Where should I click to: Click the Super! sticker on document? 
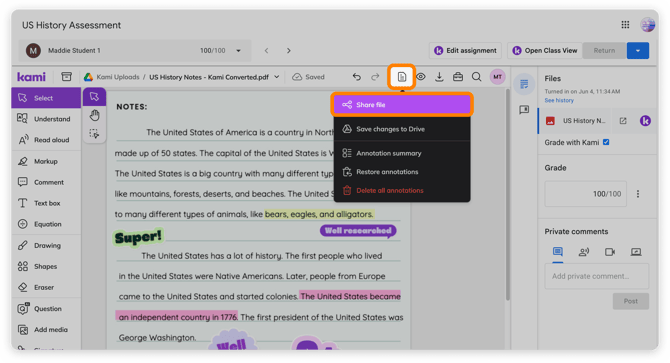(138, 237)
